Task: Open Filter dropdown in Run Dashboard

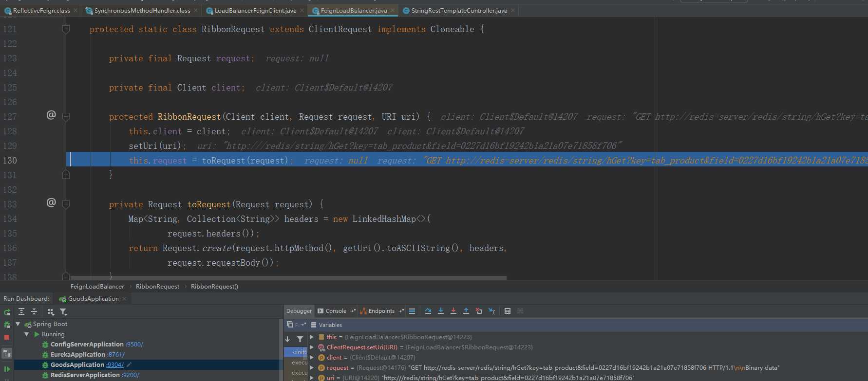Action: [63, 312]
